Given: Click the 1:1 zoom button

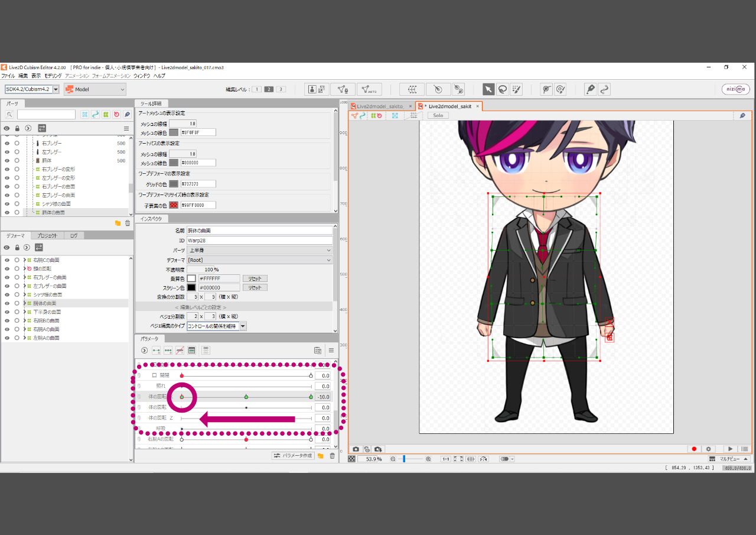Looking at the screenshot, I should pos(445,459).
